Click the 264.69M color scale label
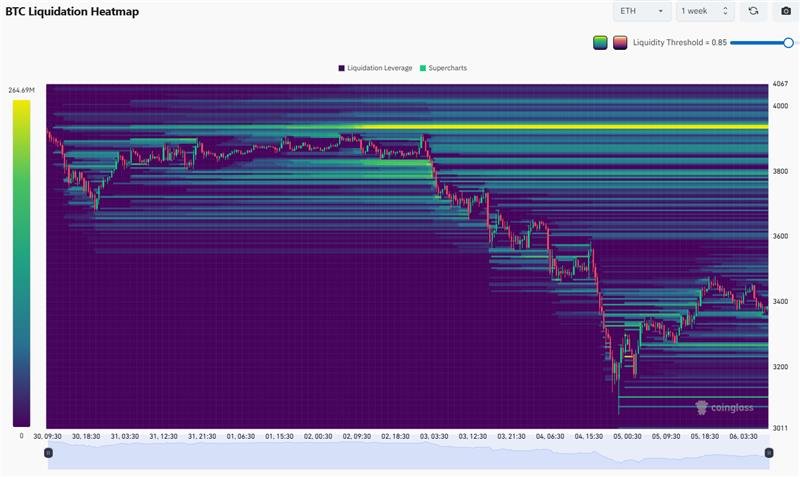Viewport: 800px width, 477px height. tap(21, 90)
